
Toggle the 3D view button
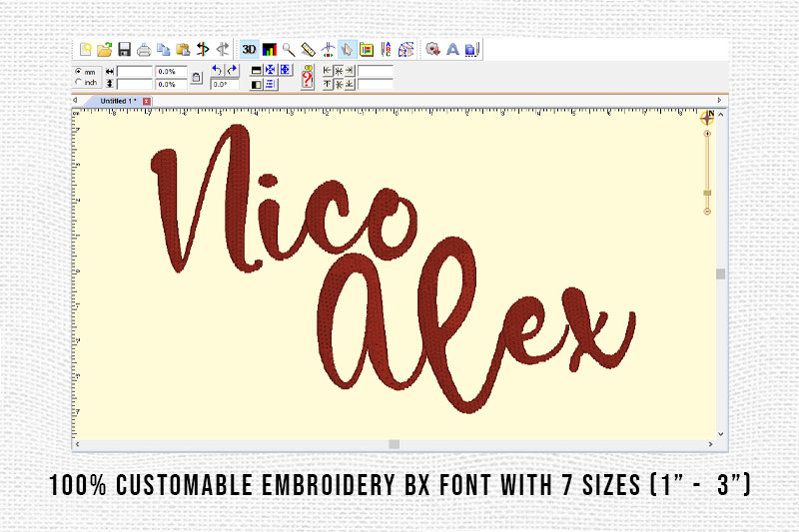(x=249, y=49)
